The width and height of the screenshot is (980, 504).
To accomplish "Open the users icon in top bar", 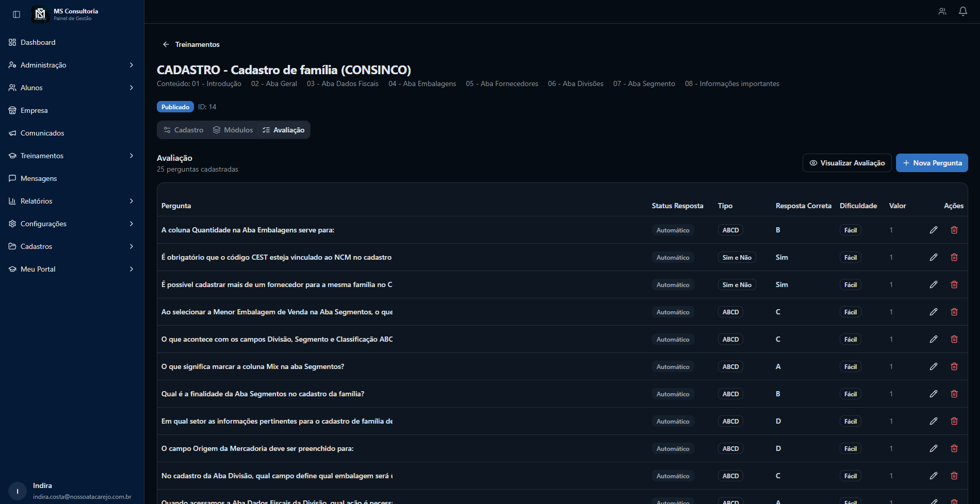I will point(942,11).
